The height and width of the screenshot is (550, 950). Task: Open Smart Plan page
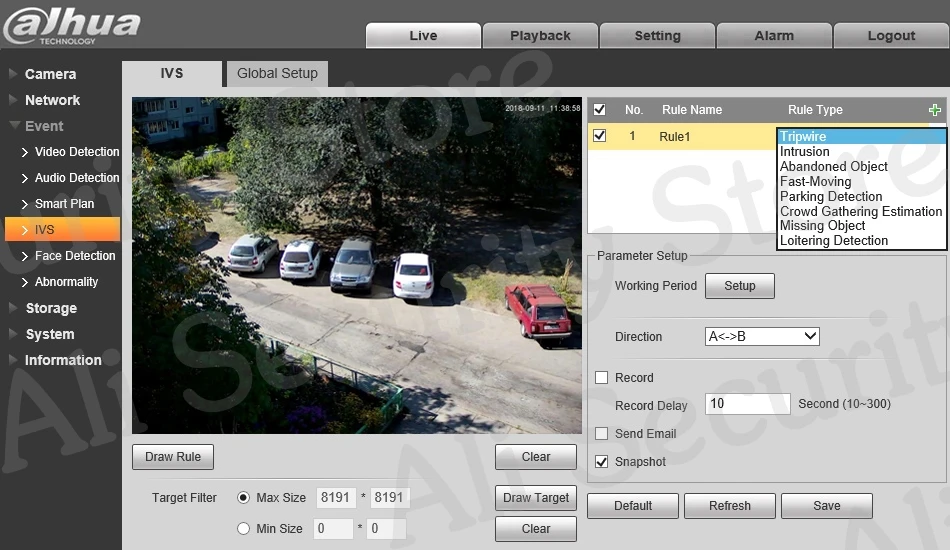64,204
